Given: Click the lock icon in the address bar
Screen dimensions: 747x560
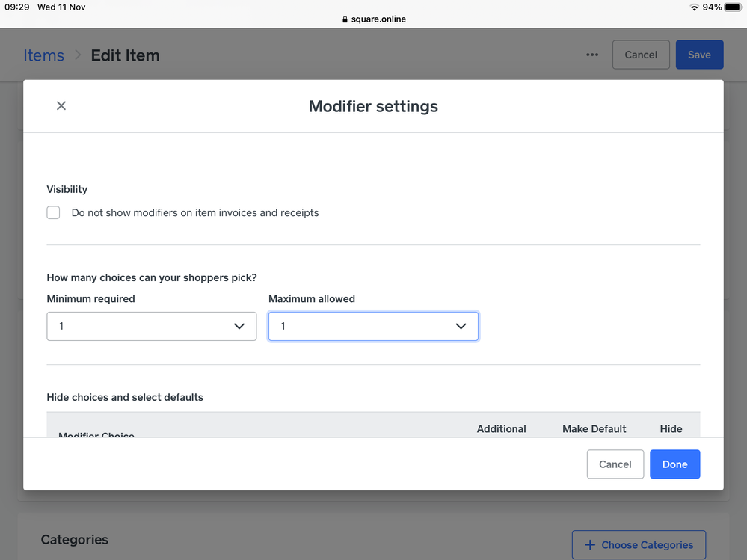Looking at the screenshot, I should pyautogui.click(x=345, y=19).
